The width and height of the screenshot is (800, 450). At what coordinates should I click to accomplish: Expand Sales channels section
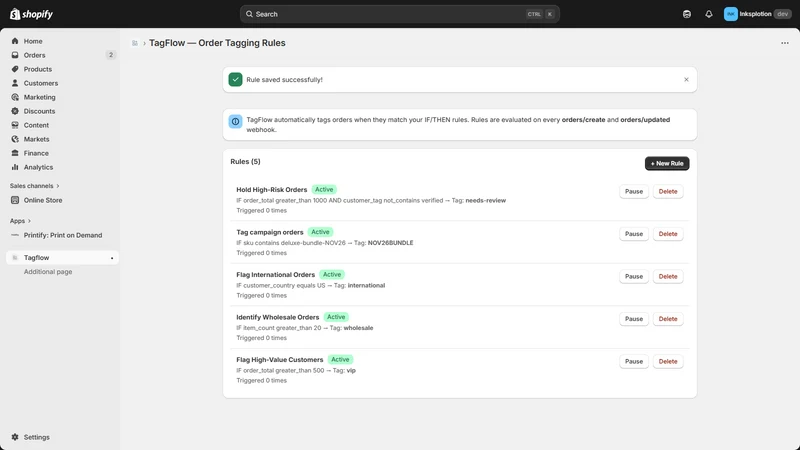point(34,186)
